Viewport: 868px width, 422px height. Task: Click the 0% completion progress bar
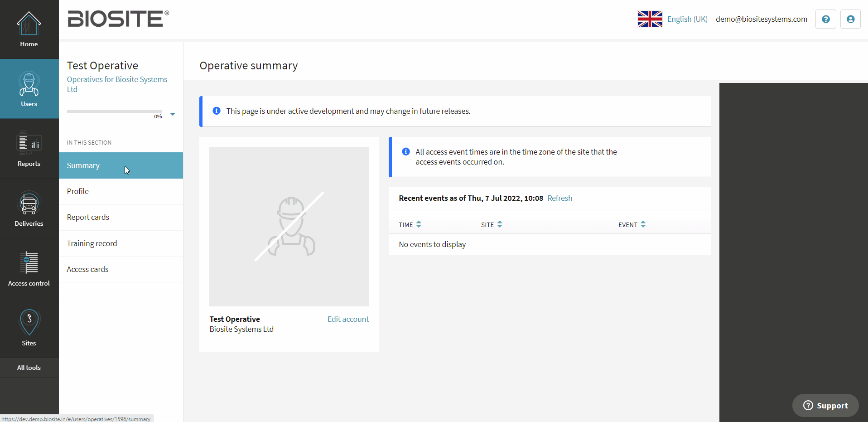point(115,111)
